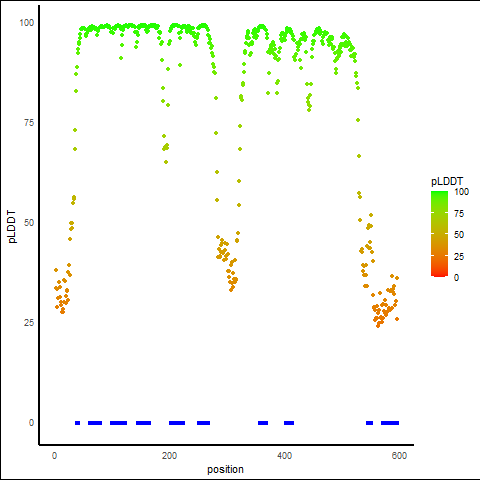Click the x-axis tick label 600
Viewport: 480px width, 480px height.
coord(399,456)
